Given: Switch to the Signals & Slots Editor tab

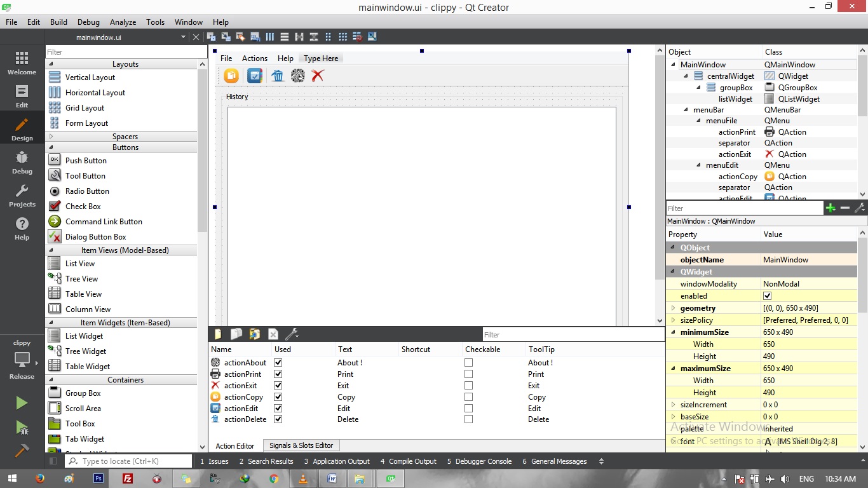Looking at the screenshot, I should pos(301,445).
